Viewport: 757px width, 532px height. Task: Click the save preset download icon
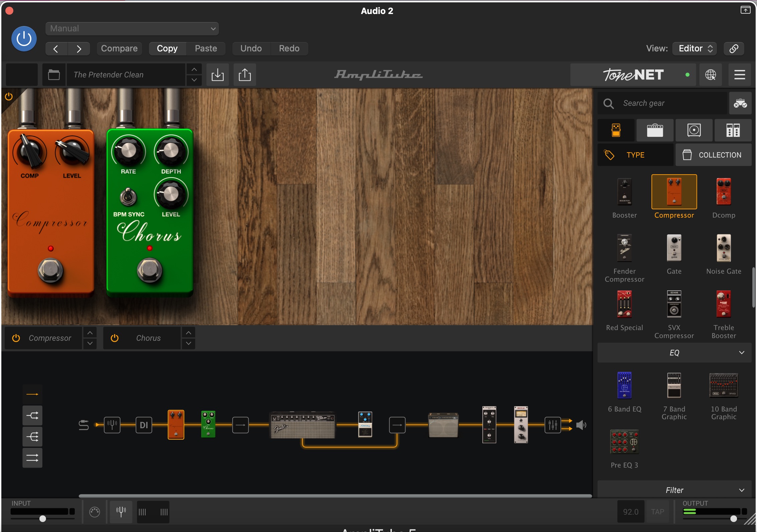click(x=218, y=75)
